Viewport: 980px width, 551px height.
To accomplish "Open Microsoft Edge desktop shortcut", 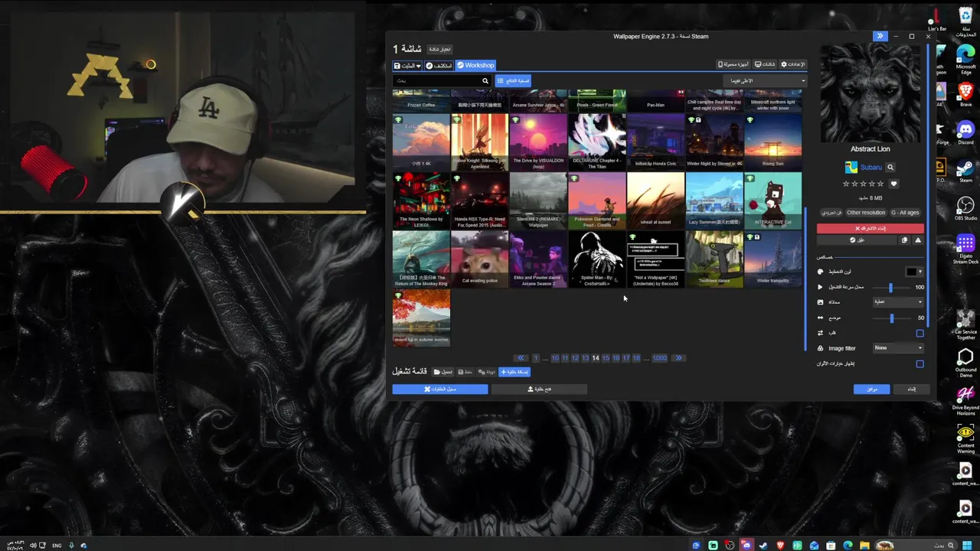I will (965, 60).
